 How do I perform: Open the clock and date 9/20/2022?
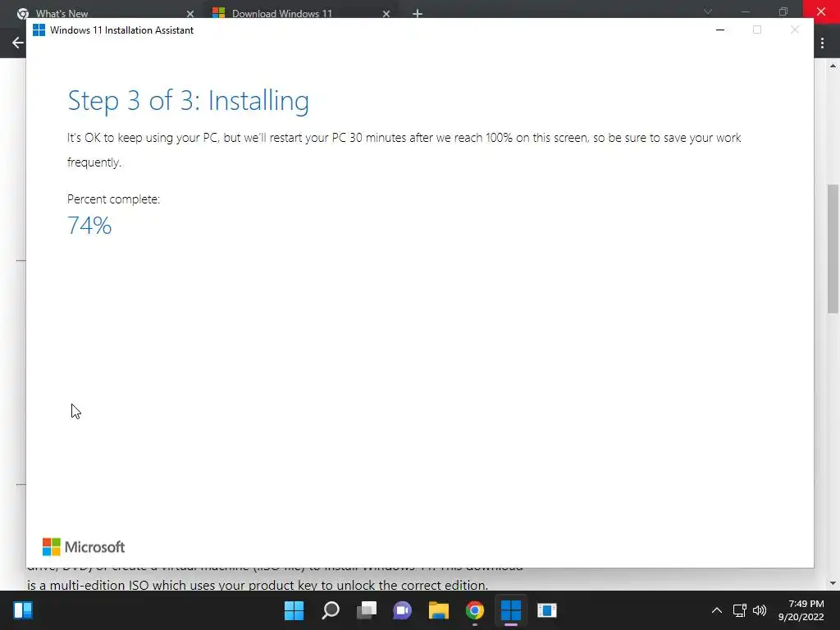coord(801,610)
